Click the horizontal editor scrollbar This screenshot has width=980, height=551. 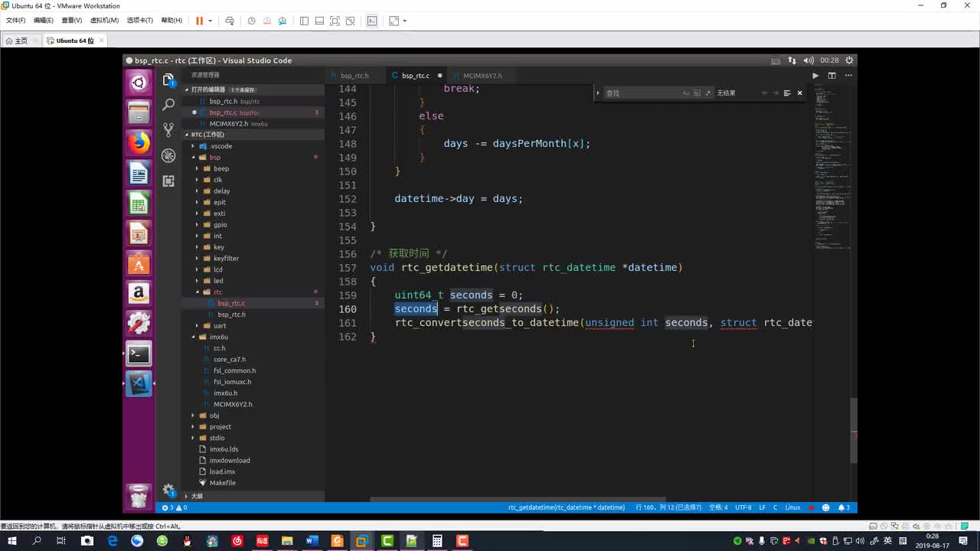tap(519, 500)
